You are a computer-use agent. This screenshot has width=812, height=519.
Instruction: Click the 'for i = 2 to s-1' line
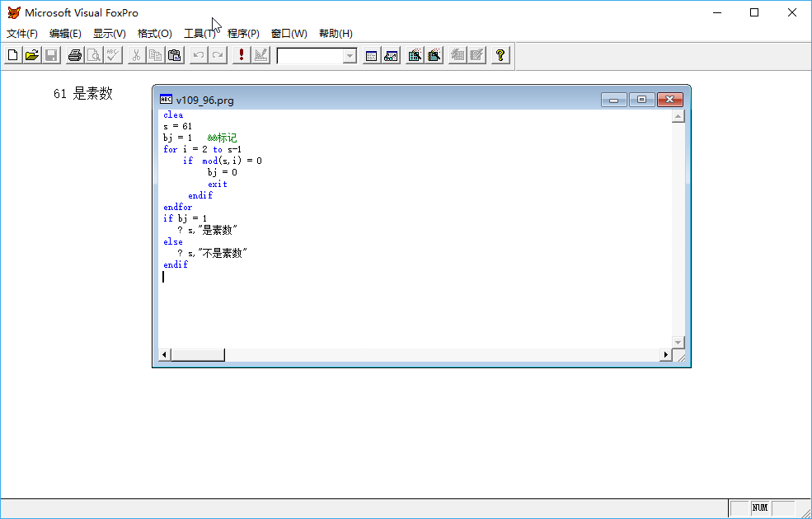coord(203,150)
